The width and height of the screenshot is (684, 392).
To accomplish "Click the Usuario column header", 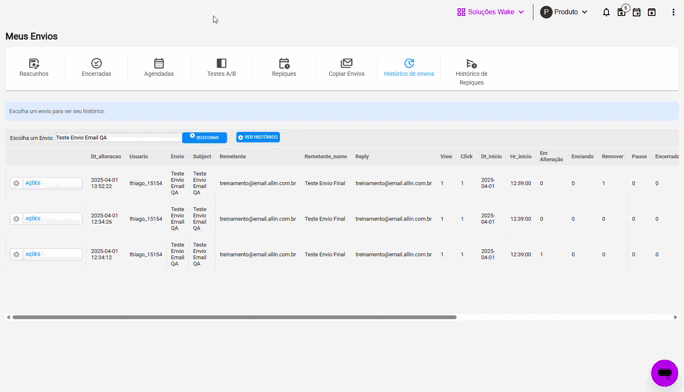I will click(139, 156).
